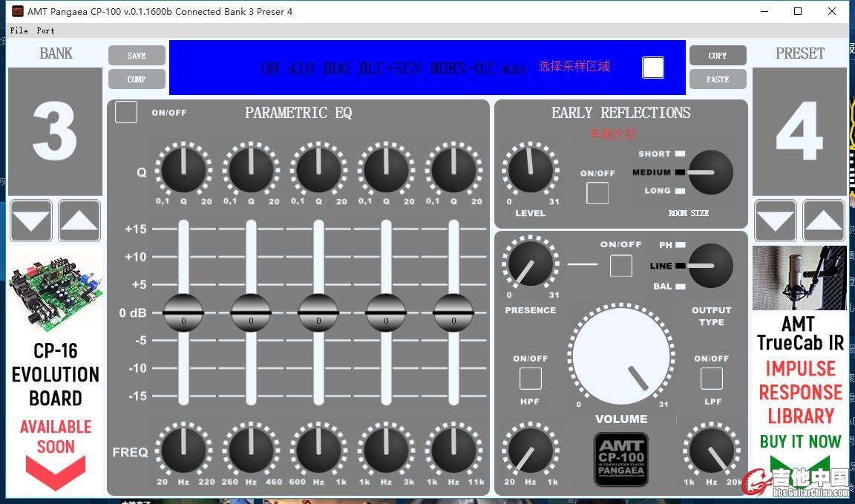Click the COPY button

718,56
